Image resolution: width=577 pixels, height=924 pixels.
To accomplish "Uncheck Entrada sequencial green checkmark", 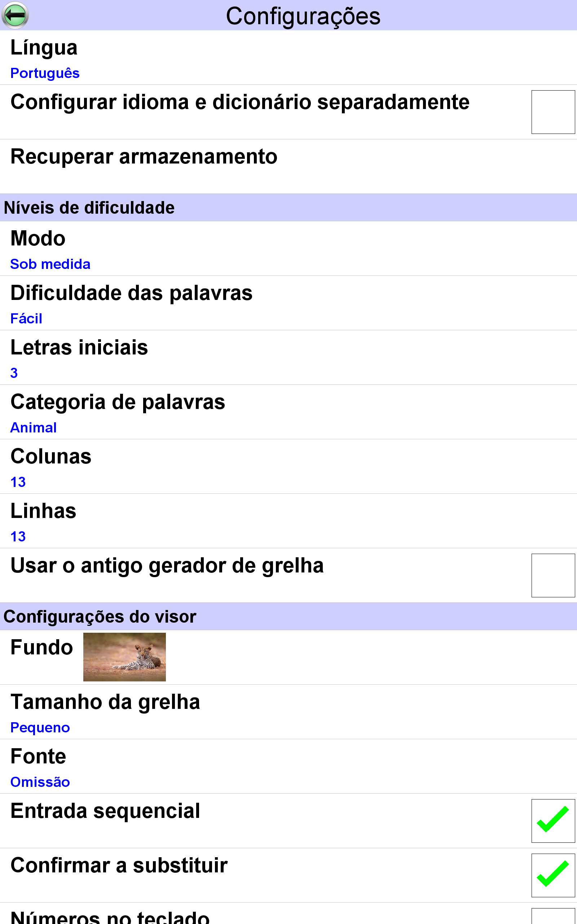I will pyautogui.click(x=553, y=821).
